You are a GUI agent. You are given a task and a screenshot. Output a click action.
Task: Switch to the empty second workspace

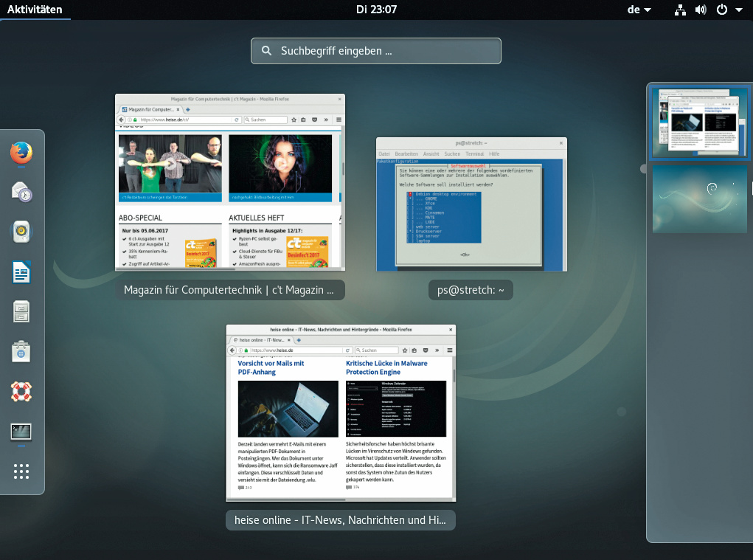coord(699,198)
